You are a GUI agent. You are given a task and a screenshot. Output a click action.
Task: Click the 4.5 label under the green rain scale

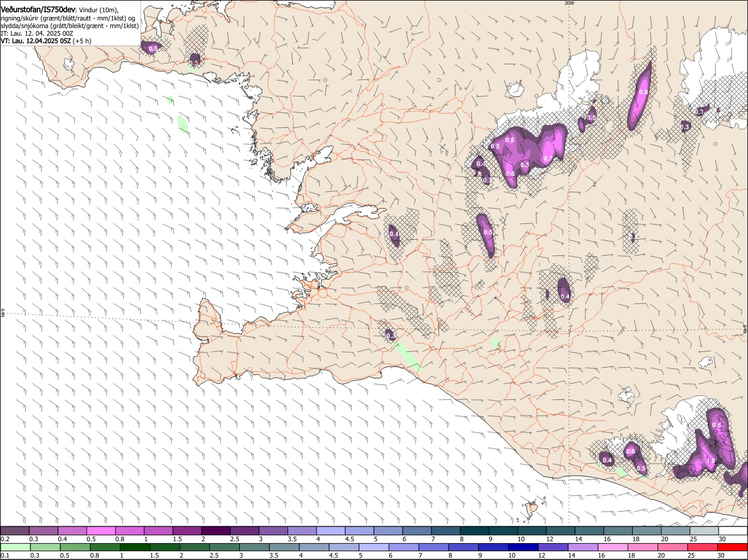pos(333,555)
